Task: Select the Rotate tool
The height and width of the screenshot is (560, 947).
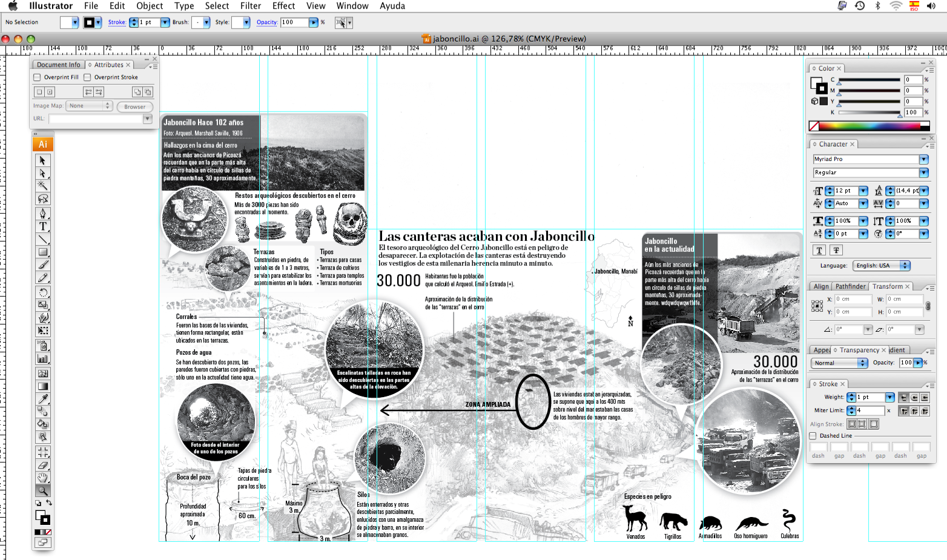Action: [42, 292]
